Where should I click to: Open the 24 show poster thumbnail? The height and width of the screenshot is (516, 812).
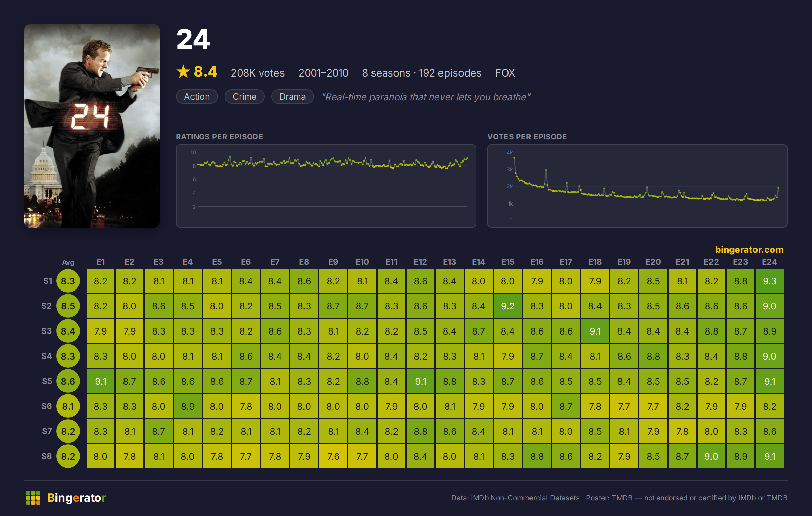[x=92, y=126]
